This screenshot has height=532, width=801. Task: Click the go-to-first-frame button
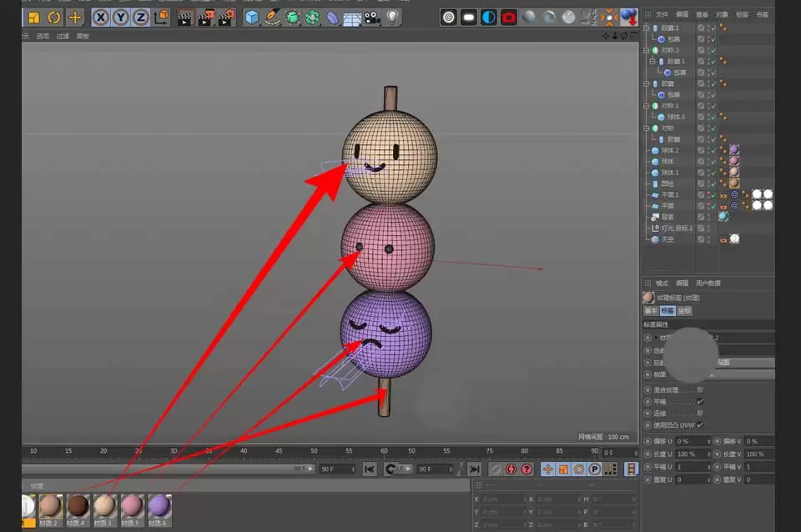coord(369,469)
